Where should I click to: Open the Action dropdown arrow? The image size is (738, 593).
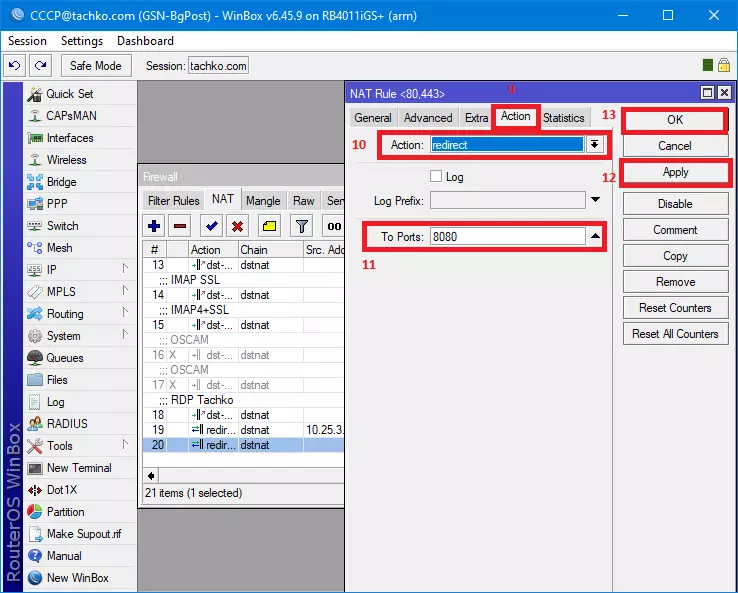coord(595,145)
